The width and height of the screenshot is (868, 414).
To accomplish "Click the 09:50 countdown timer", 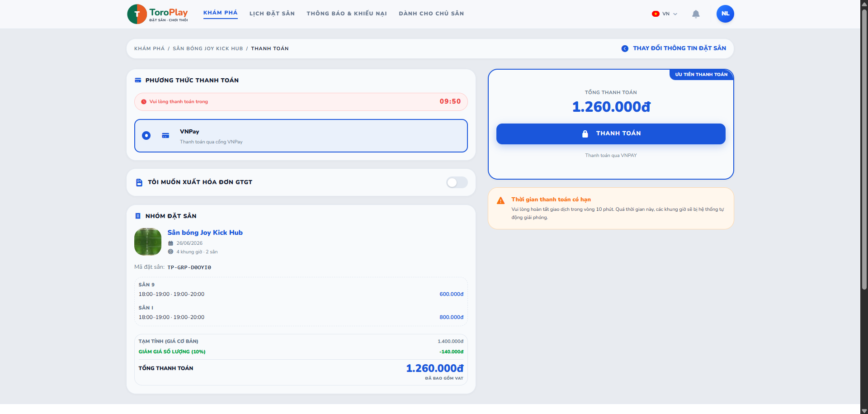I will (x=450, y=101).
